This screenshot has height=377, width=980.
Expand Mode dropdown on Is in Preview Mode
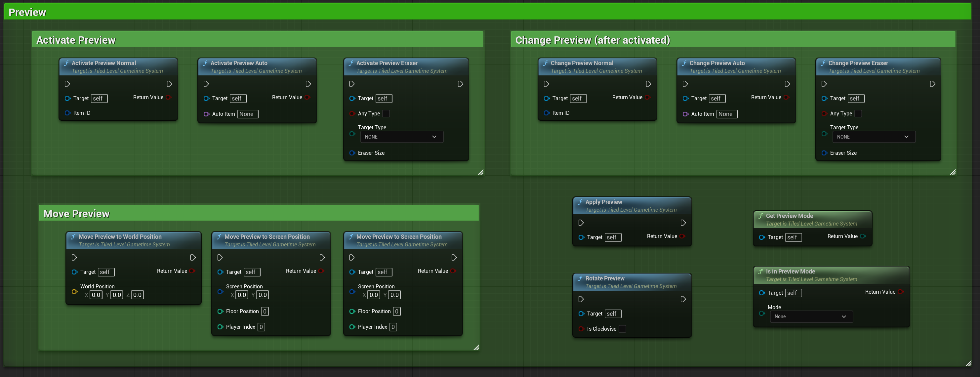tap(811, 316)
